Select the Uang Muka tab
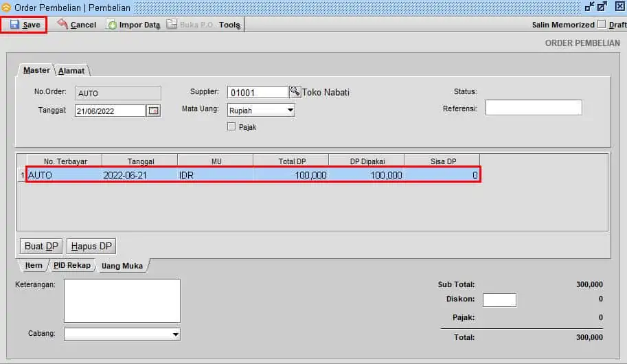Viewport: 627px width, 364px height. [x=122, y=266]
